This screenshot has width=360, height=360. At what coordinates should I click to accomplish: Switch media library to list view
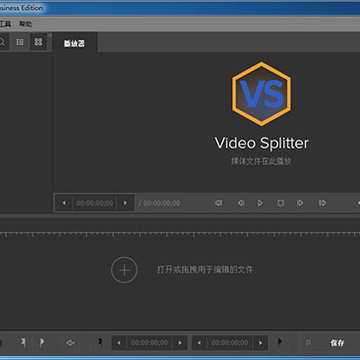click(x=20, y=42)
